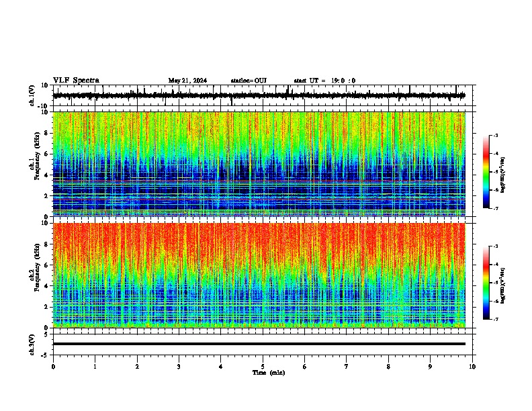Click the "3" tick on the Time axis
This screenshot has height=411, width=532.
pyautogui.click(x=179, y=367)
